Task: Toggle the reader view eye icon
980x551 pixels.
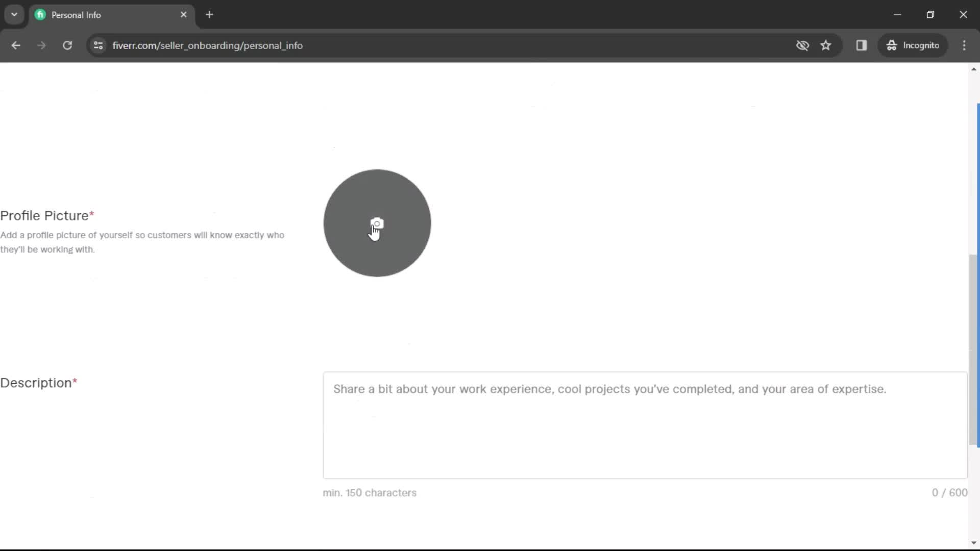Action: [x=802, y=45]
